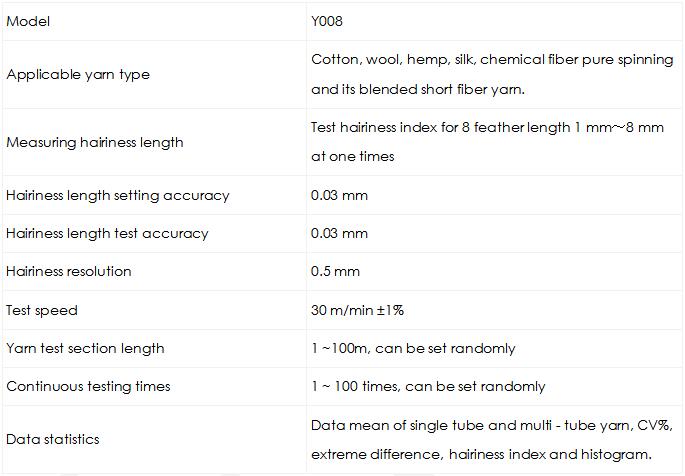The width and height of the screenshot is (685, 476).
Task: Click Hairiness length test accuracy label
Action: point(107,234)
